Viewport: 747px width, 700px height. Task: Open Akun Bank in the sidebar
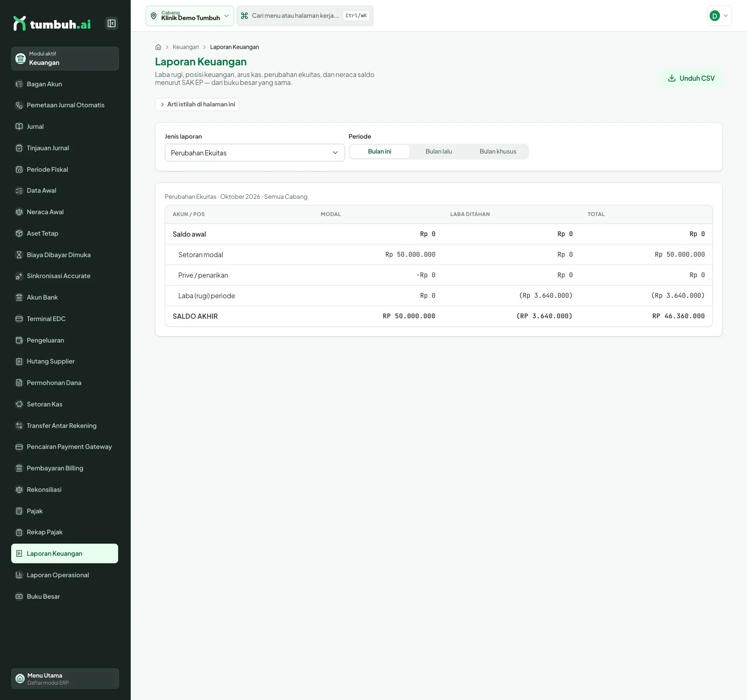click(65, 297)
